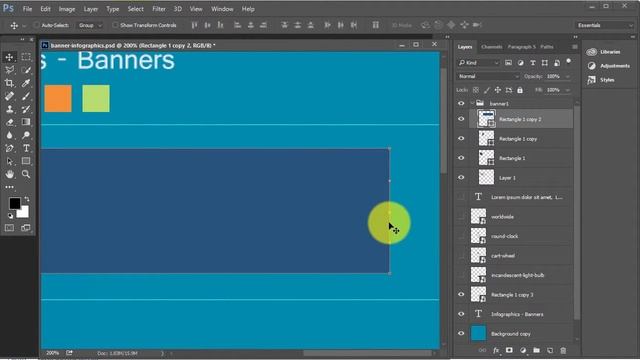Open the File menu

coord(27,9)
